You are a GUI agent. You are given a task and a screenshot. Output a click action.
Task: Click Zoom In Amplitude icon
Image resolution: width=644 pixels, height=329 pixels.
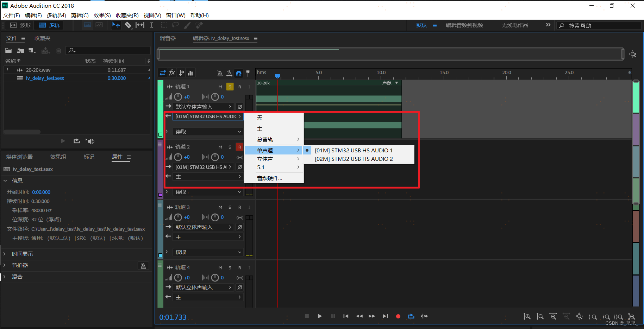point(527,317)
